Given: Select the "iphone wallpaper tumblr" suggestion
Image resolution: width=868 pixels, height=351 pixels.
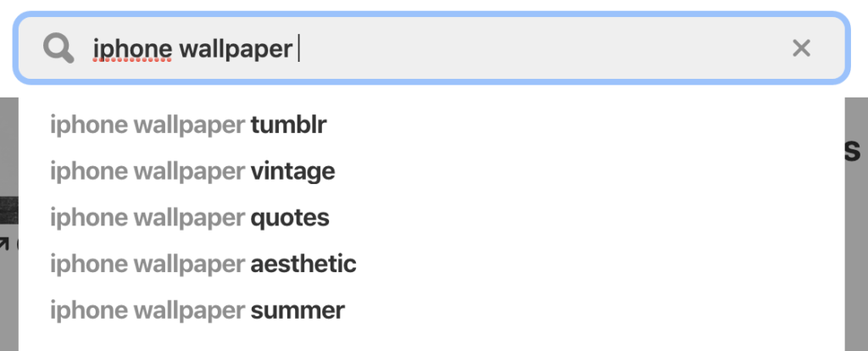Looking at the screenshot, I should [x=188, y=125].
